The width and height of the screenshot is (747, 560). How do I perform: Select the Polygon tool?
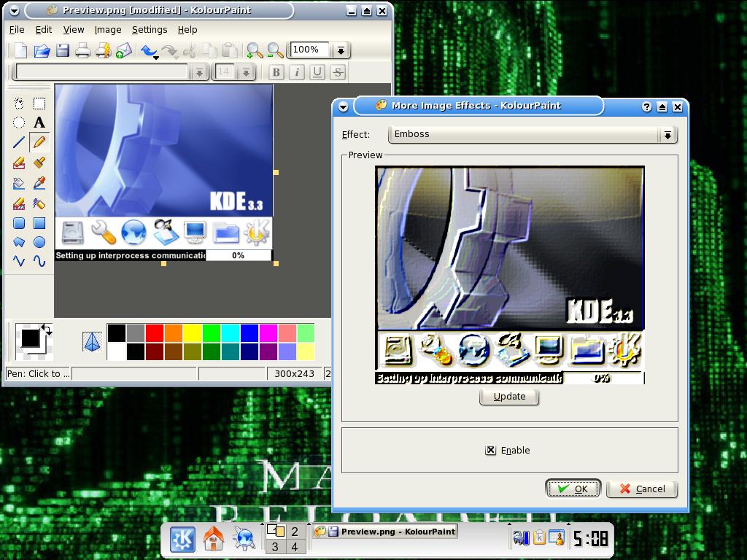18,242
